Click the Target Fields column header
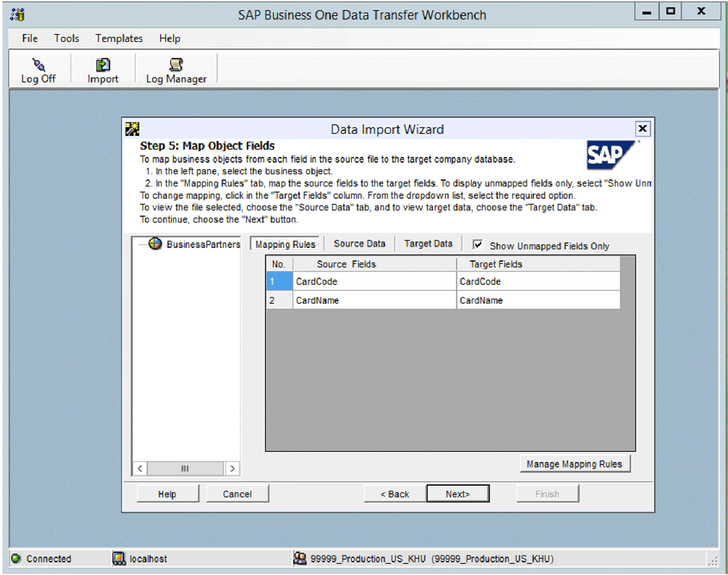The image size is (728, 575). [538, 264]
